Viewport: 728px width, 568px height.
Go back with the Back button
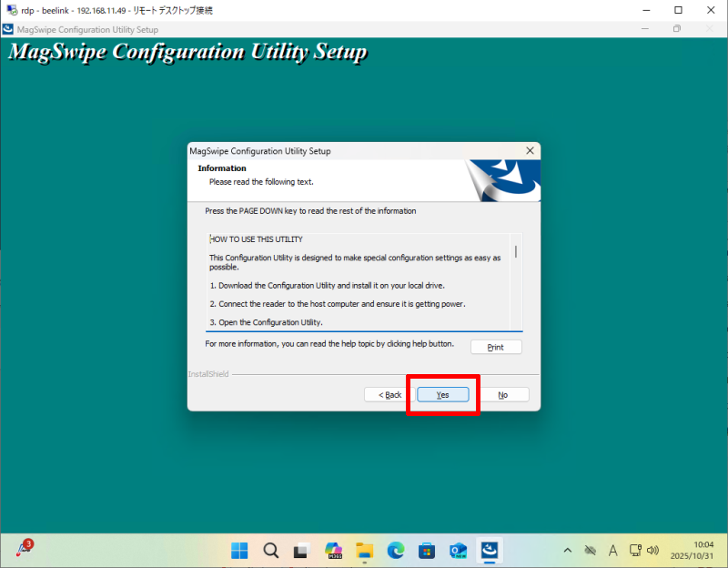tap(388, 395)
